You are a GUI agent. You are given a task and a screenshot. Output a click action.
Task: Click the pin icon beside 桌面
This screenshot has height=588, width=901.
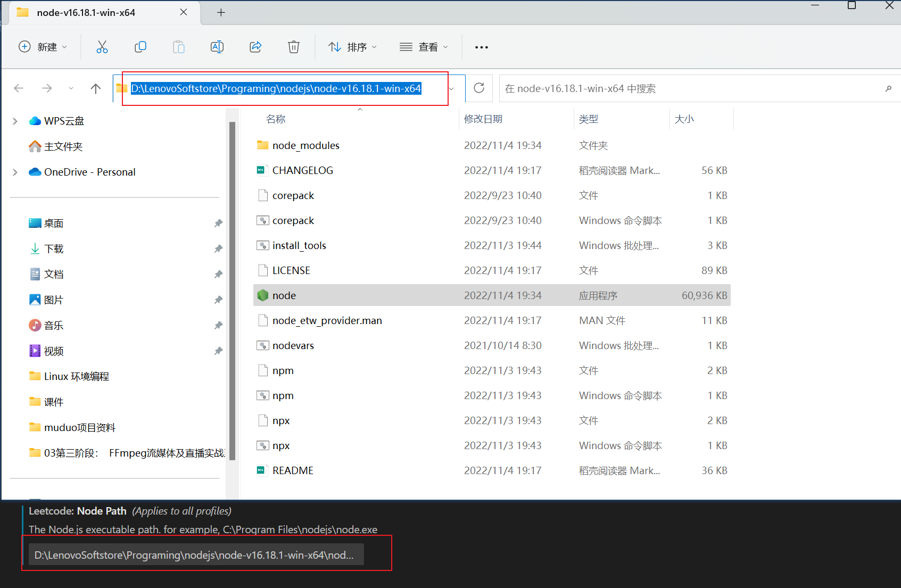pos(218,223)
